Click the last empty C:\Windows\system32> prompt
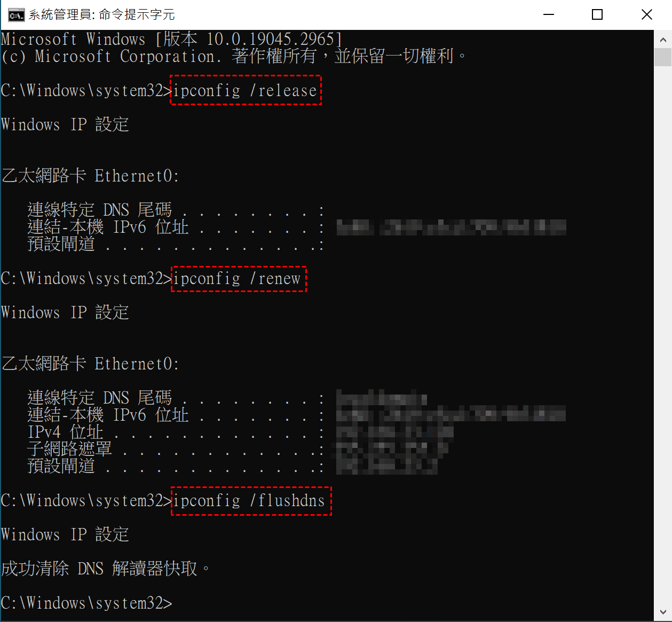This screenshot has width=672, height=622. point(86,603)
